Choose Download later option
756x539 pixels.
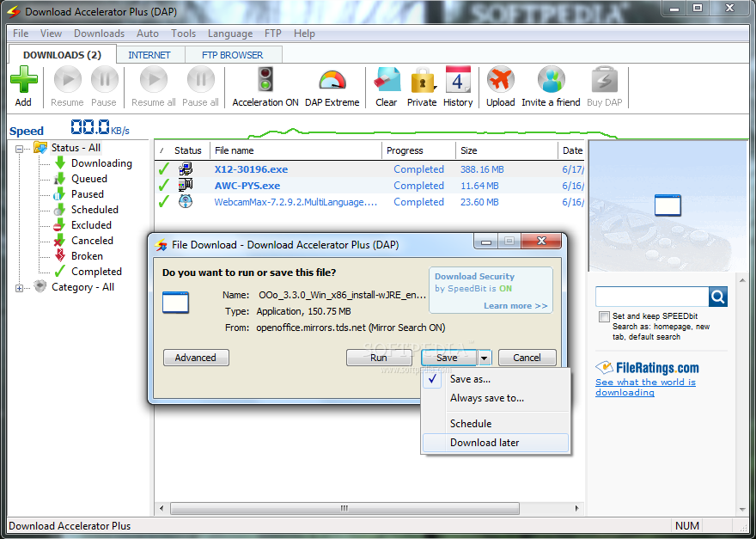coord(496,443)
